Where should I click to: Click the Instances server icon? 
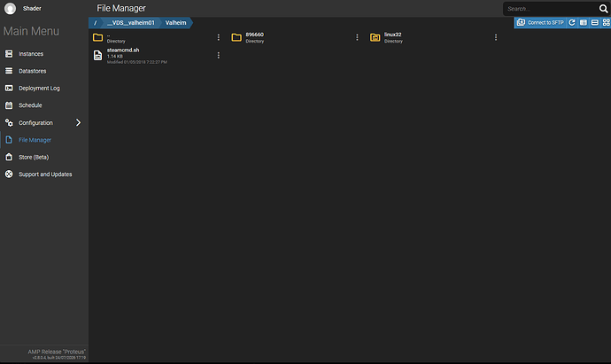point(9,54)
